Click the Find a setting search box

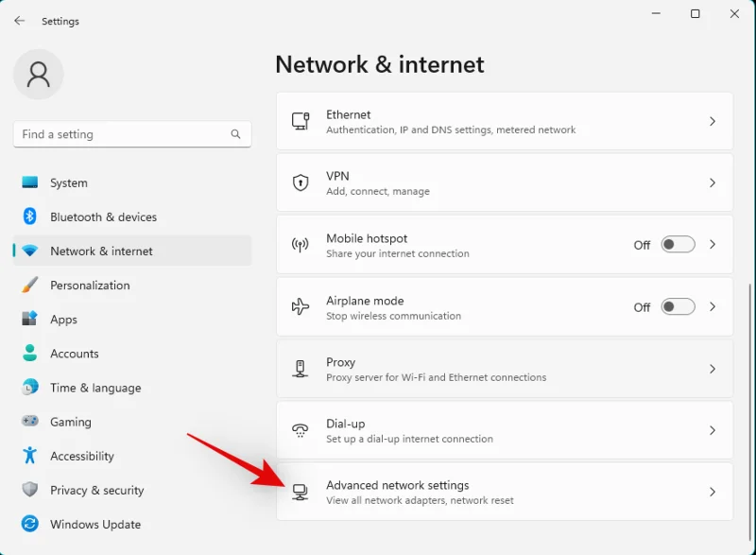123,134
